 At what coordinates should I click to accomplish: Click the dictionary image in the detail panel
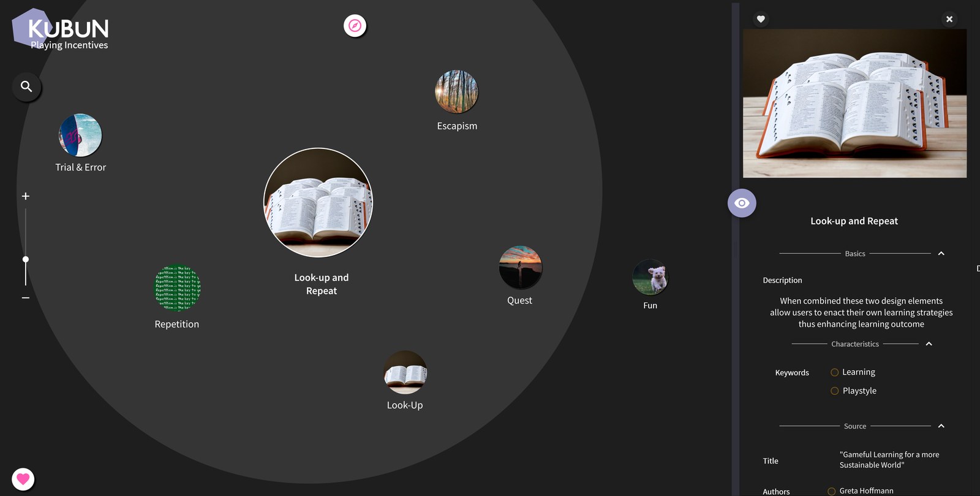[854, 103]
